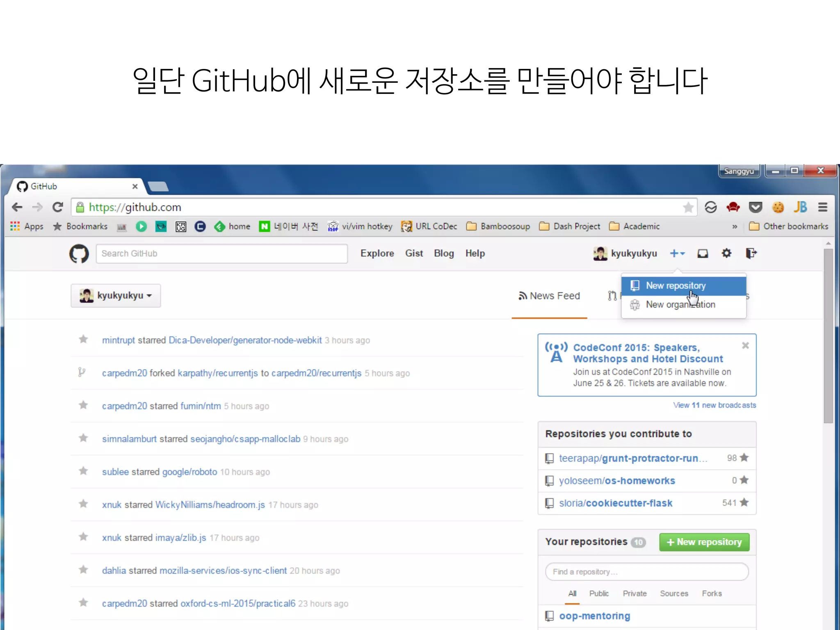Image resolution: width=840 pixels, height=630 pixels.
Task: Open Dica-Developer/generator-node-webkit link
Action: pyautogui.click(x=245, y=340)
